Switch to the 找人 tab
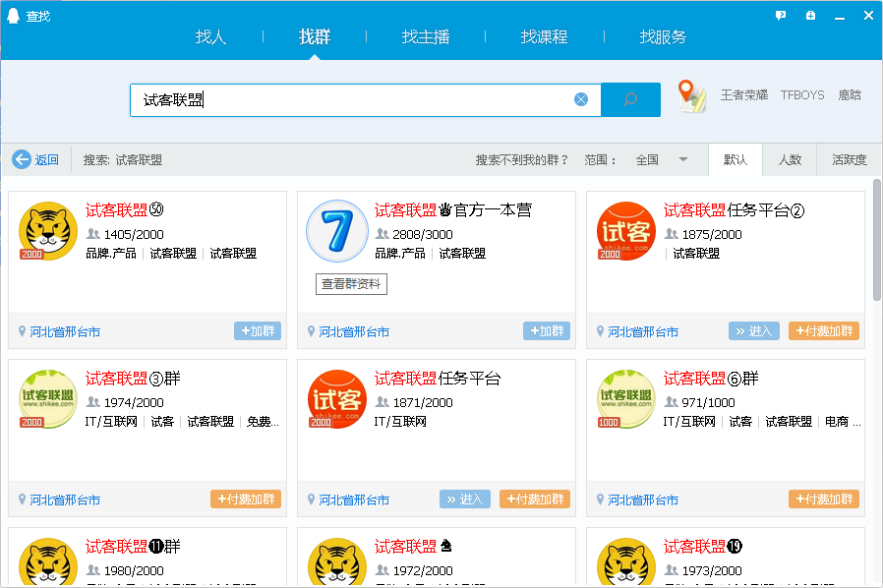This screenshot has height=588, width=883. [210, 37]
